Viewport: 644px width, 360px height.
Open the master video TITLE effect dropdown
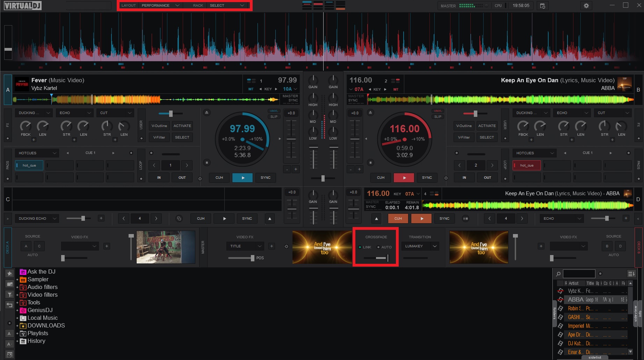245,246
